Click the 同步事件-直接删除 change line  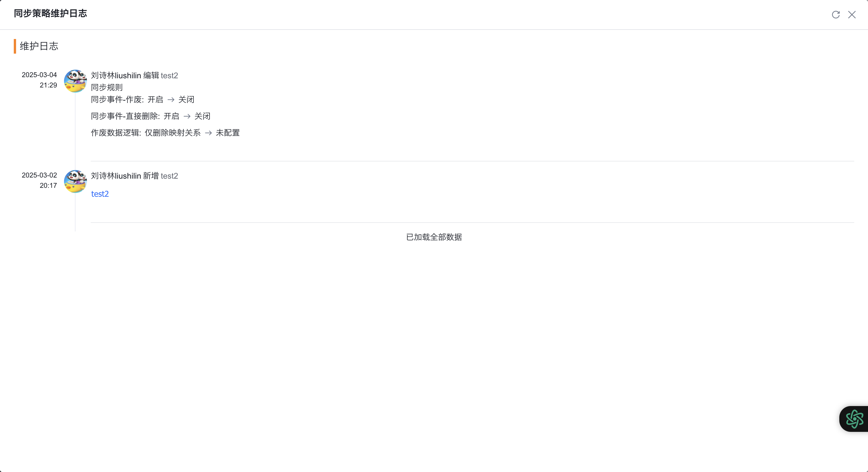(x=151, y=116)
